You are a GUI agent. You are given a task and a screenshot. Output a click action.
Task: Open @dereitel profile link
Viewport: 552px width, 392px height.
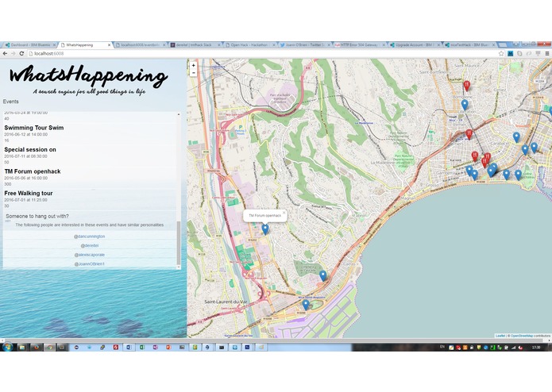(90, 245)
